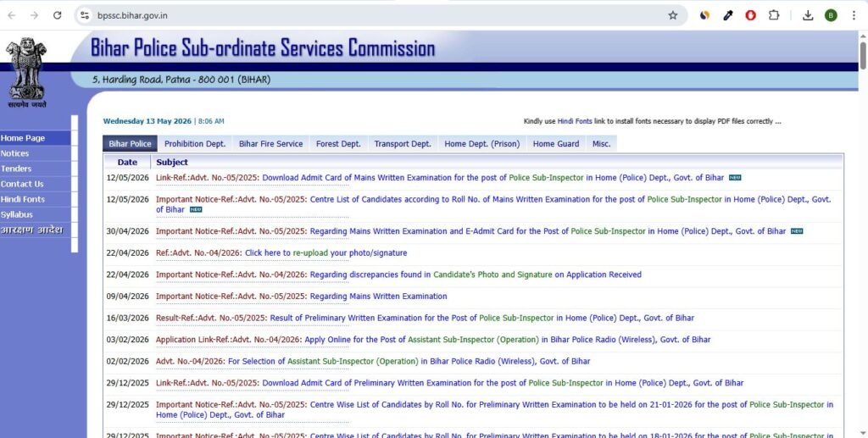Open Centre Wise List for 21-01-2026 exam
The image size is (868, 438).
tap(494, 410)
